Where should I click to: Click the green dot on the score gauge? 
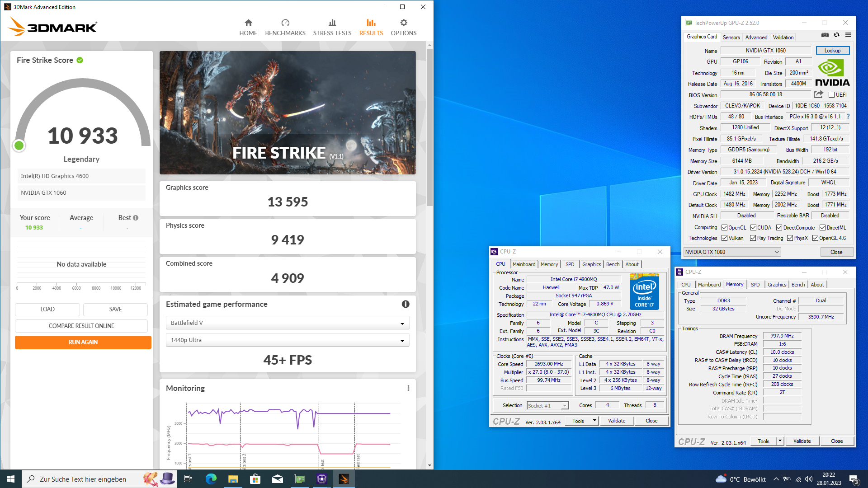coord(19,145)
